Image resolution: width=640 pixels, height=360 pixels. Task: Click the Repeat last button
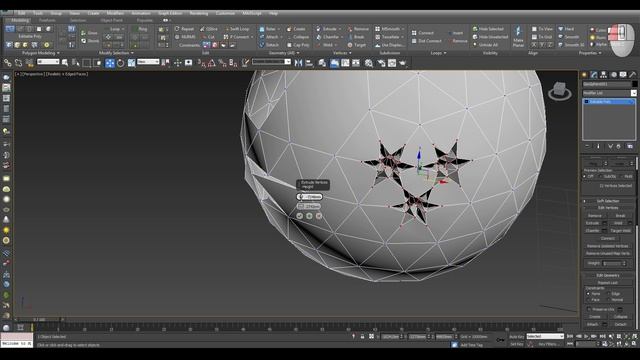coord(184,29)
